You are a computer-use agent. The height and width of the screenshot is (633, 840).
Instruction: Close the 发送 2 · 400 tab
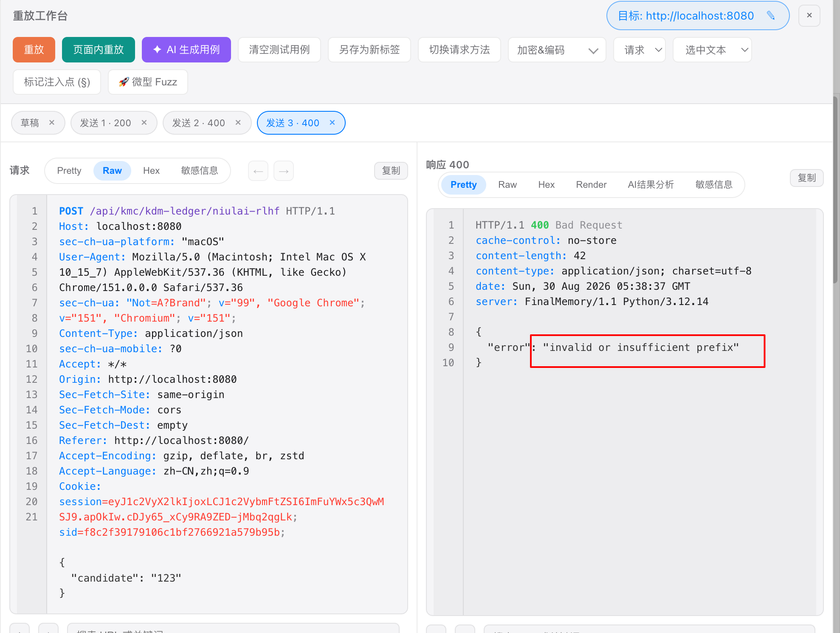pos(238,123)
